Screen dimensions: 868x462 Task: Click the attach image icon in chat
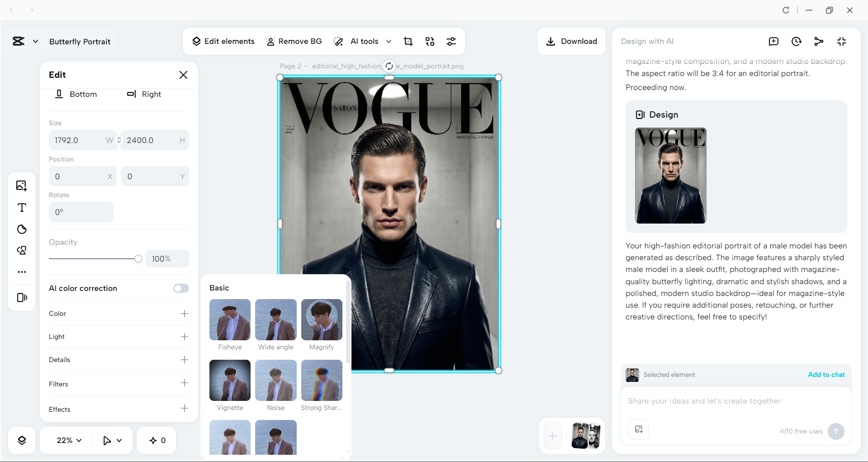tap(639, 429)
